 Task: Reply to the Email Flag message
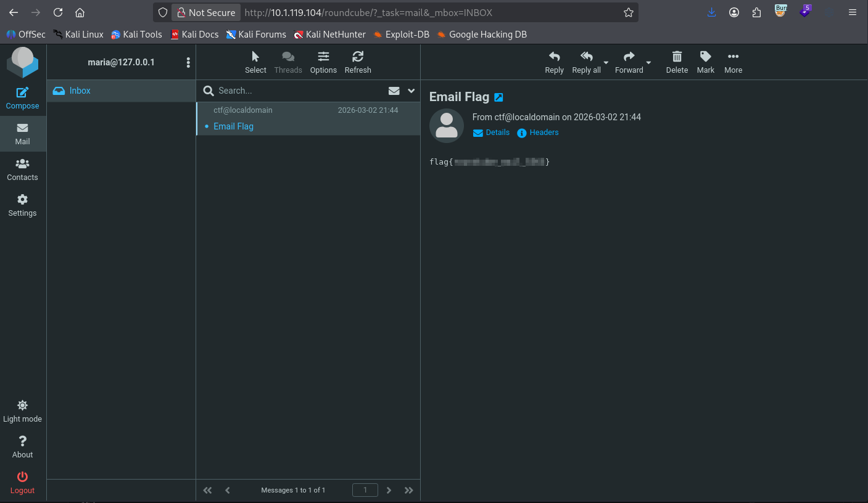(x=554, y=62)
